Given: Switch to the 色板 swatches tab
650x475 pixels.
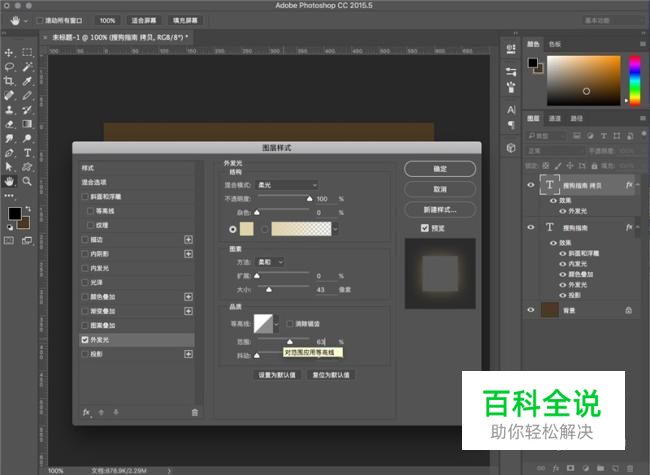Looking at the screenshot, I should pyautogui.click(x=555, y=44).
